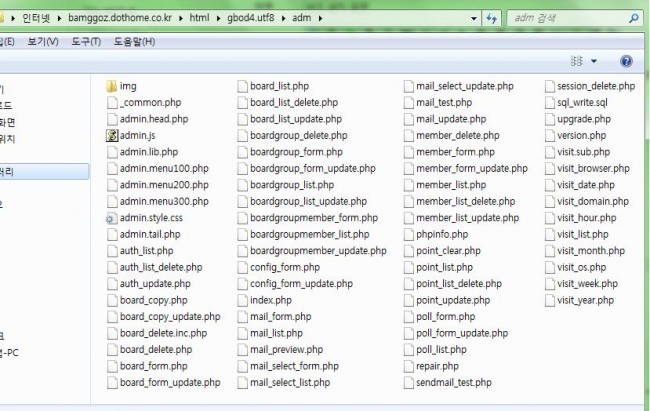The height and width of the screenshot is (411, 650).
Task: Select admin.menu100.php file name
Action: click(164, 169)
